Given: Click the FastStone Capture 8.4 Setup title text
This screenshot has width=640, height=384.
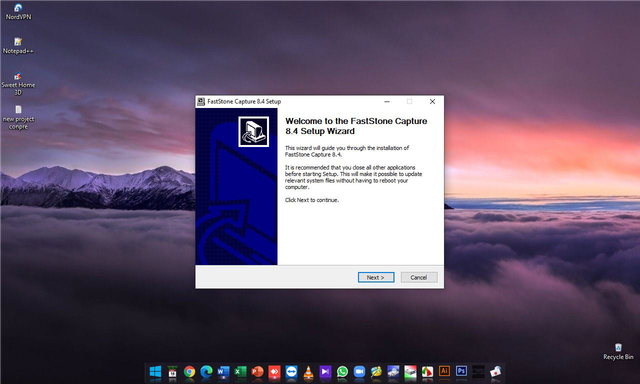Looking at the screenshot, I should (x=244, y=102).
